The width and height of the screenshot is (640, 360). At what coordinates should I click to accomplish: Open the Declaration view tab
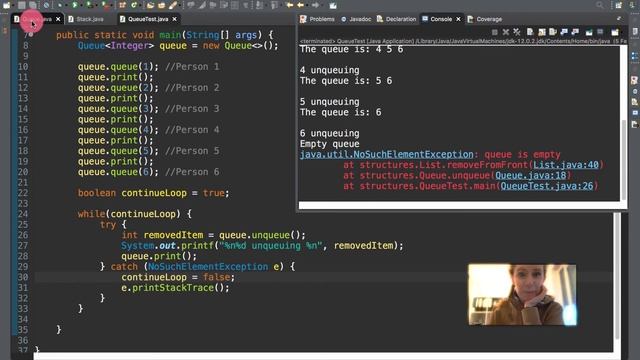(x=401, y=19)
